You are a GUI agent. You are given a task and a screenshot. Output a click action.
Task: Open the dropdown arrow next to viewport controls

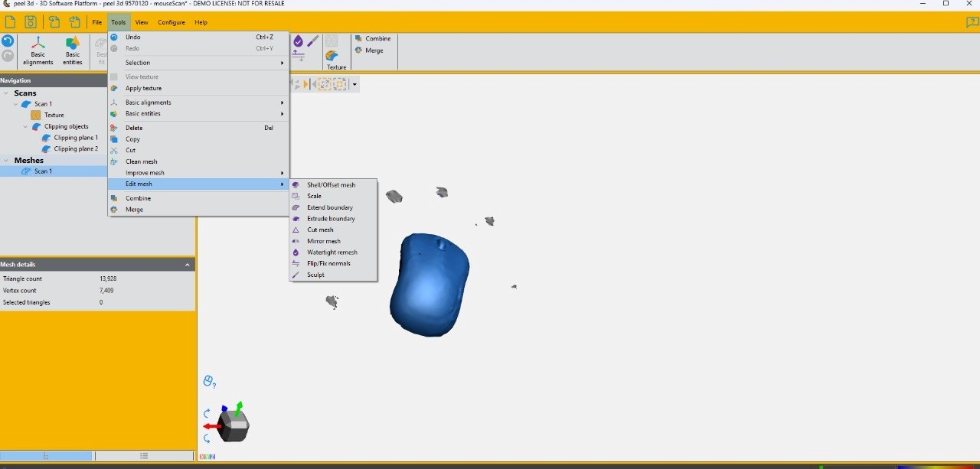click(x=354, y=84)
